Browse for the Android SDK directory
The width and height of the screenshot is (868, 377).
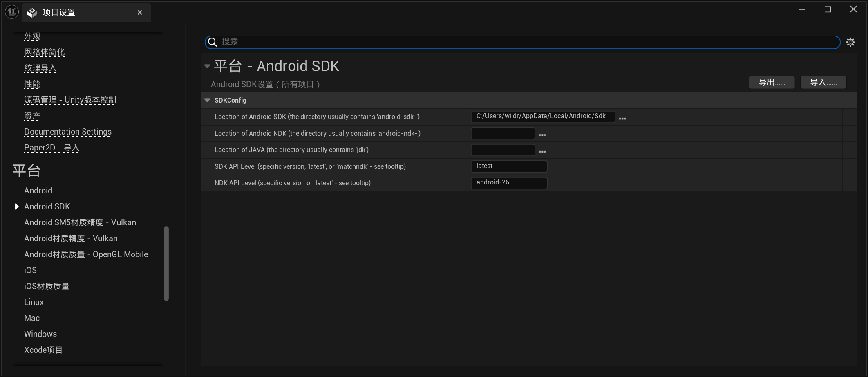(x=622, y=119)
